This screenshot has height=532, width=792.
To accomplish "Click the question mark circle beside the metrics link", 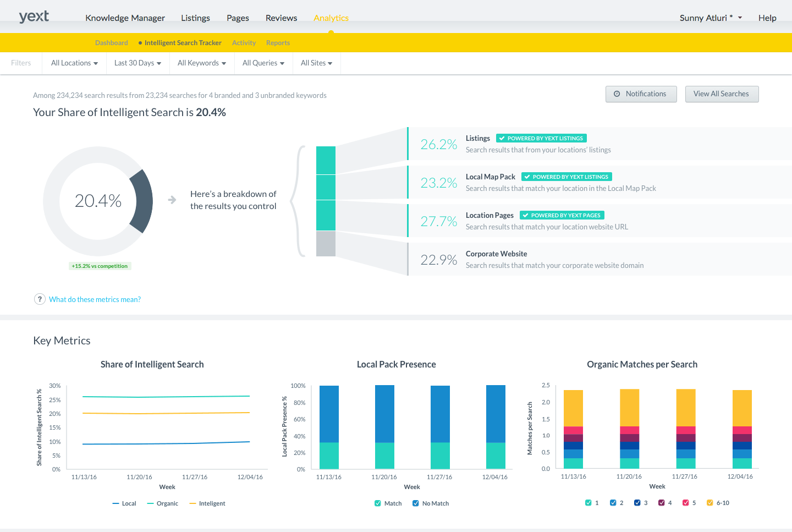I will pos(40,299).
